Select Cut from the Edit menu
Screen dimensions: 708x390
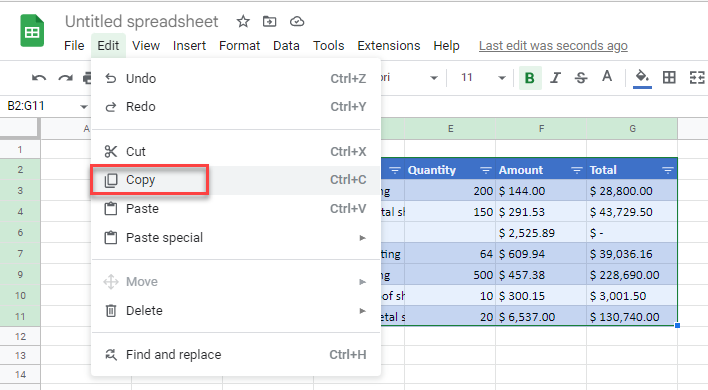236,152
